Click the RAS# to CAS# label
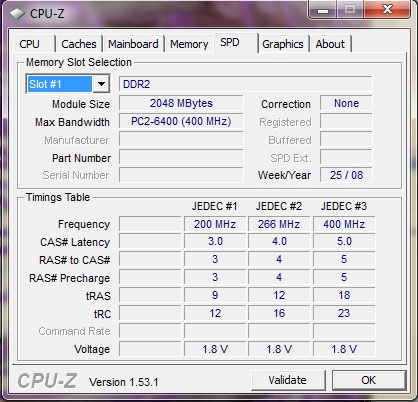This screenshot has width=418, height=402. pos(75,260)
